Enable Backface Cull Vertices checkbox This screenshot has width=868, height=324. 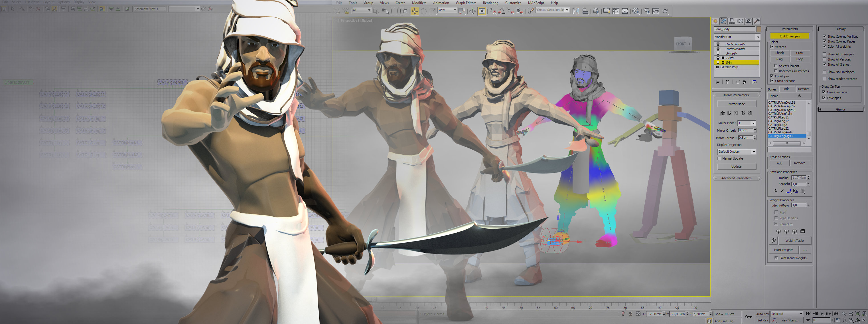point(776,71)
